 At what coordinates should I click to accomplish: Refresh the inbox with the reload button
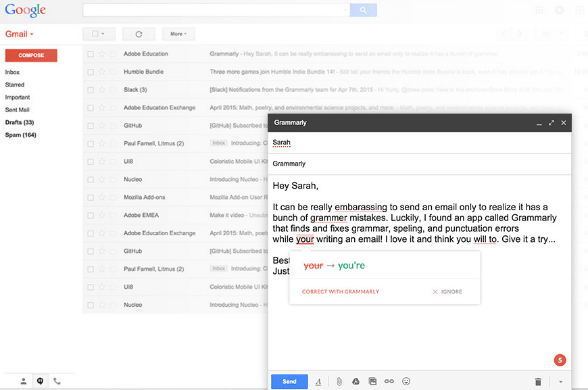tap(139, 34)
